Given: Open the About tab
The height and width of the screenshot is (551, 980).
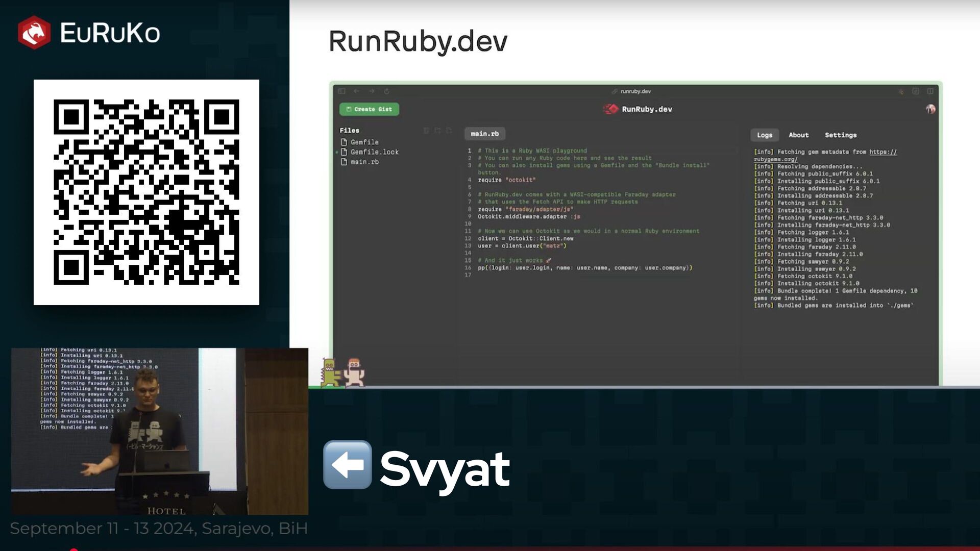Looking at the screenshot, I should (x=798, y=135).
